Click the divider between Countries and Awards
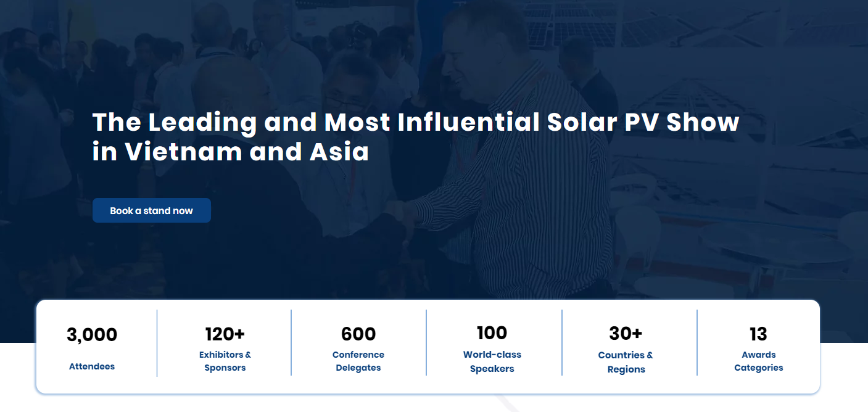Screen dimensions: 868x412 [697, 342]
